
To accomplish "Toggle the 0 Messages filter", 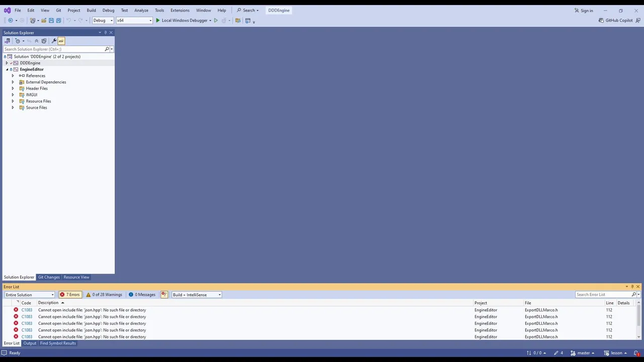I will tap(142, 295).
